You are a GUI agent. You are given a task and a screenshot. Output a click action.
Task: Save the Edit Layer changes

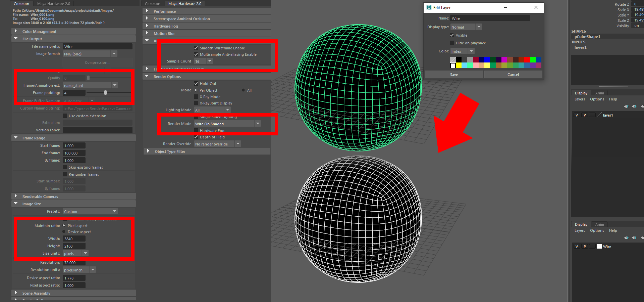tap(454, 75)
